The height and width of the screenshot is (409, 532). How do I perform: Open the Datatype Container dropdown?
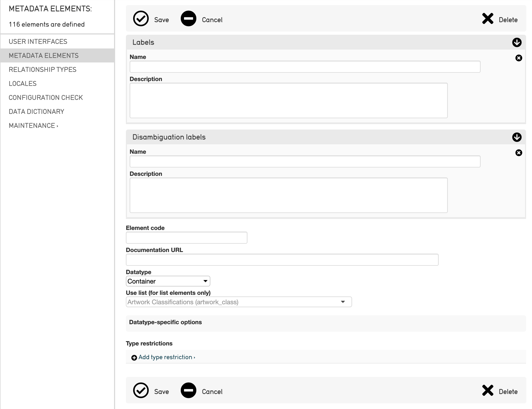(168, 281)
